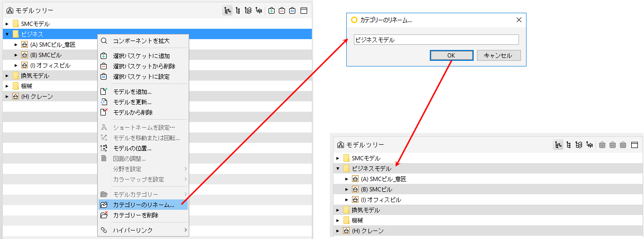Click the category name text field
The height and width of the screenshot is (239, 644).
[x=436, y=40]
